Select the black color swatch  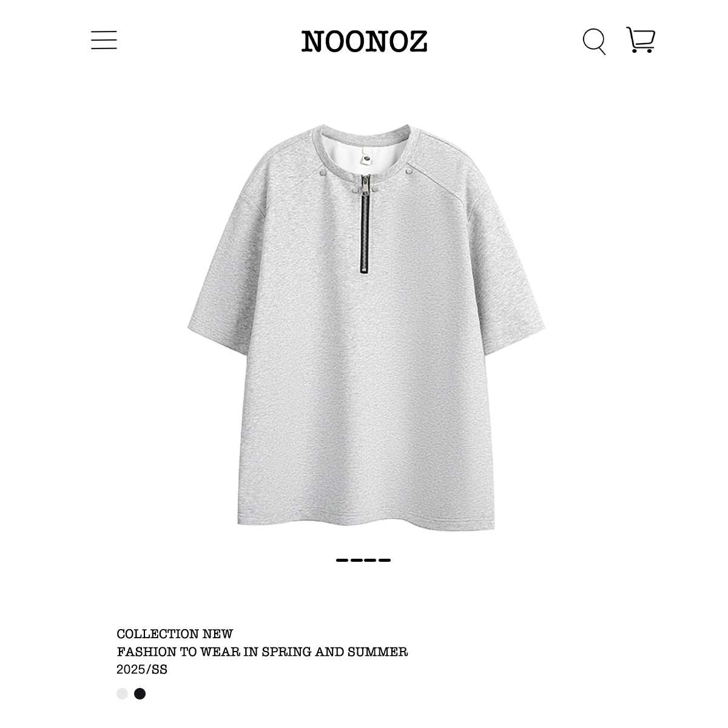coord(140,693)
